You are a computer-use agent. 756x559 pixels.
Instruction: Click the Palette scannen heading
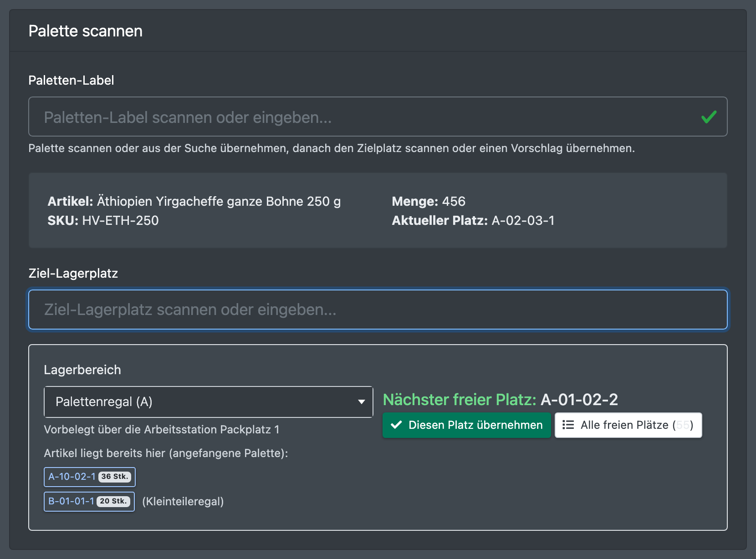tap(86, 31)
